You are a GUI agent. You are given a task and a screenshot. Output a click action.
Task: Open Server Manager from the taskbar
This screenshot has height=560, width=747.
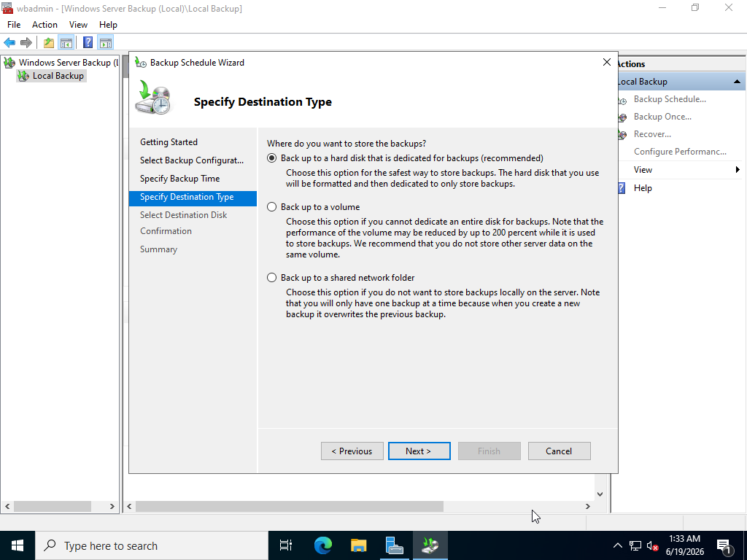[394, 545]
